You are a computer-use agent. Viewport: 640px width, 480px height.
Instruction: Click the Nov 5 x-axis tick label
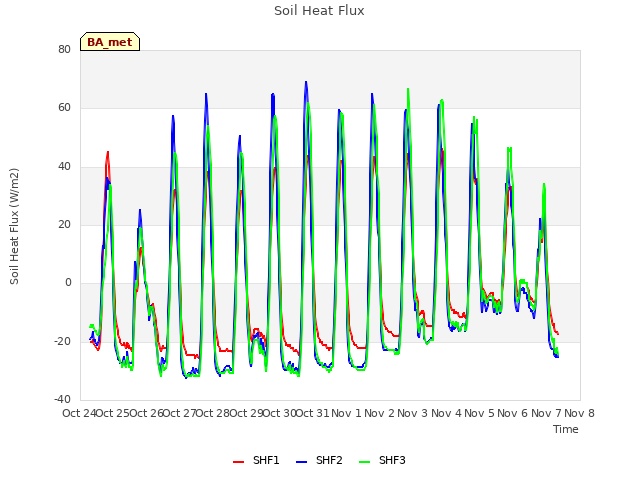[480, 413]
